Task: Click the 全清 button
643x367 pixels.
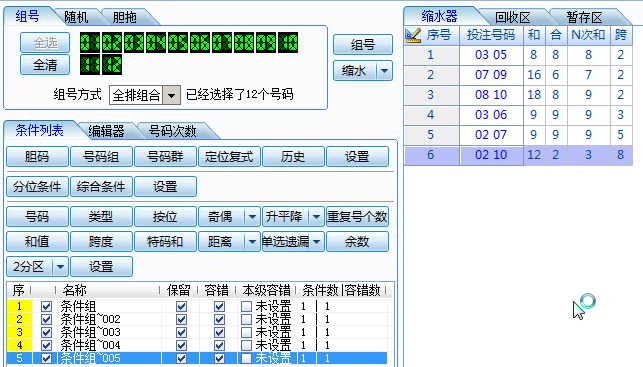Action: [45, 65]
